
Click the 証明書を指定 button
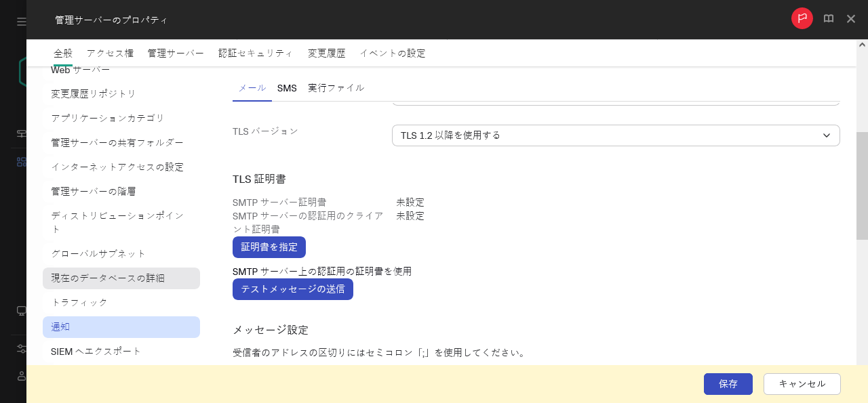(x=269, y=247)
